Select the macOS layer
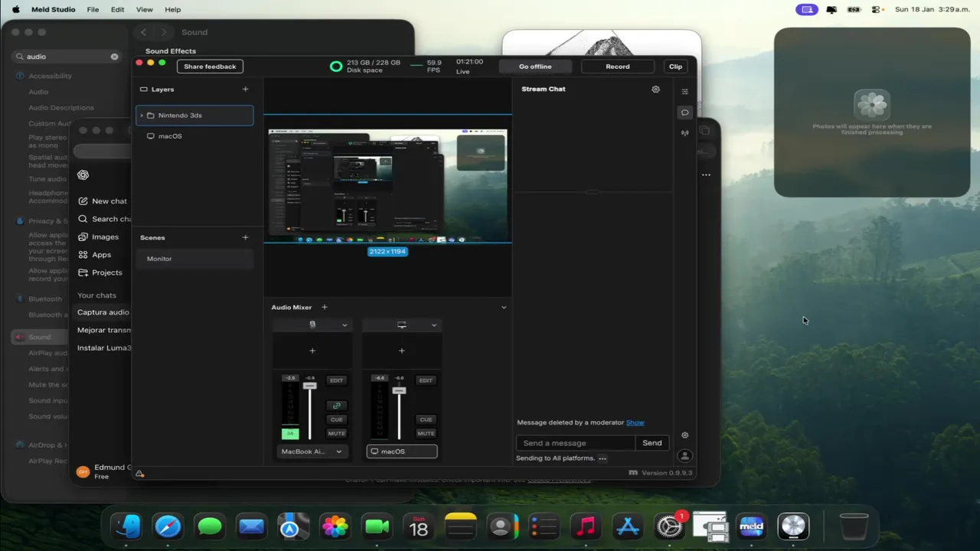Image resolution: width=980 pixels, height=551 pixels. pyautogui.click(x=194, y=136)
